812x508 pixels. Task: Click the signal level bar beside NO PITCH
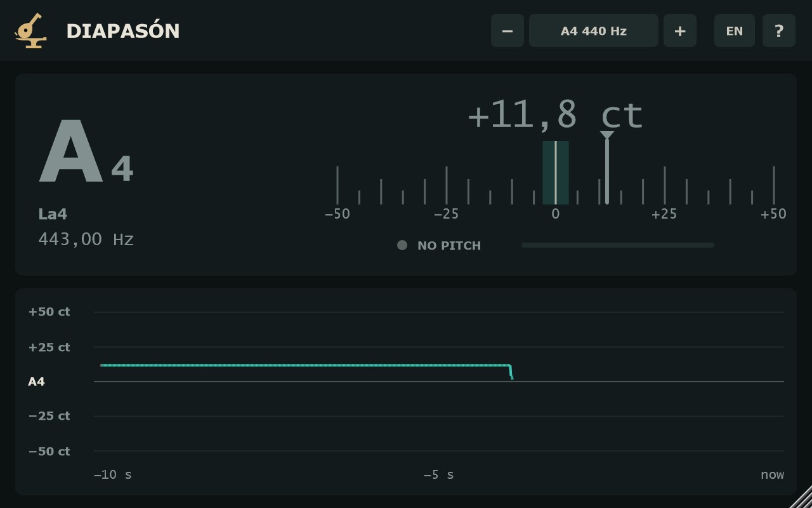(x=618, y=245)
